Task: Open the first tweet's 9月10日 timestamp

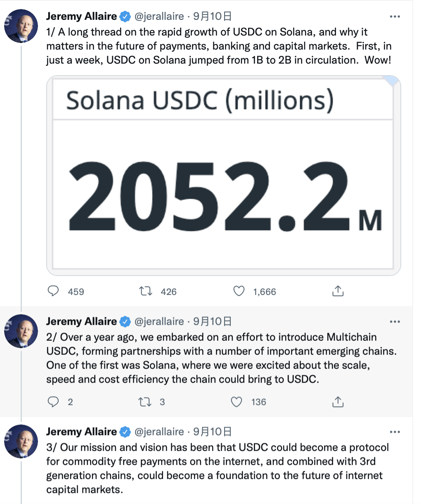Action: pos(212,16)
